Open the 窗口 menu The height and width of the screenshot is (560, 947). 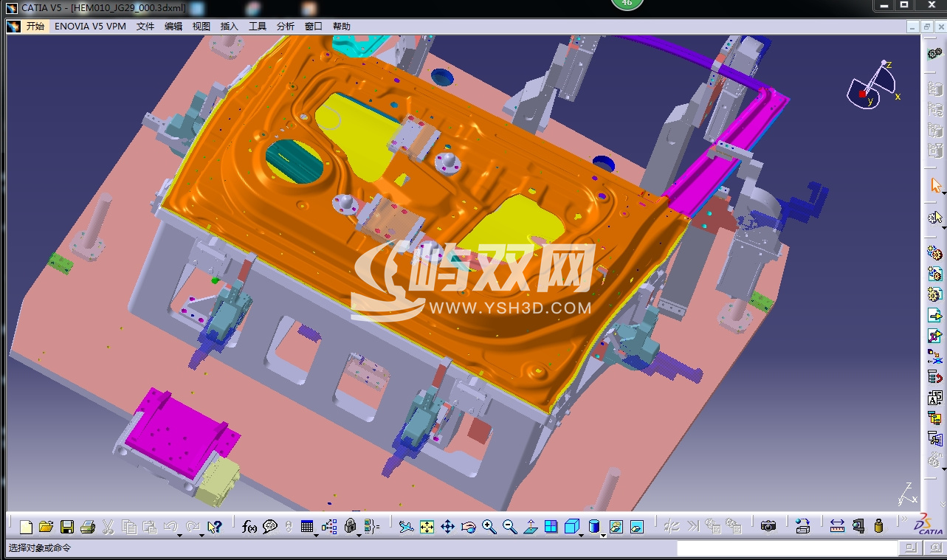click(314, 26)
